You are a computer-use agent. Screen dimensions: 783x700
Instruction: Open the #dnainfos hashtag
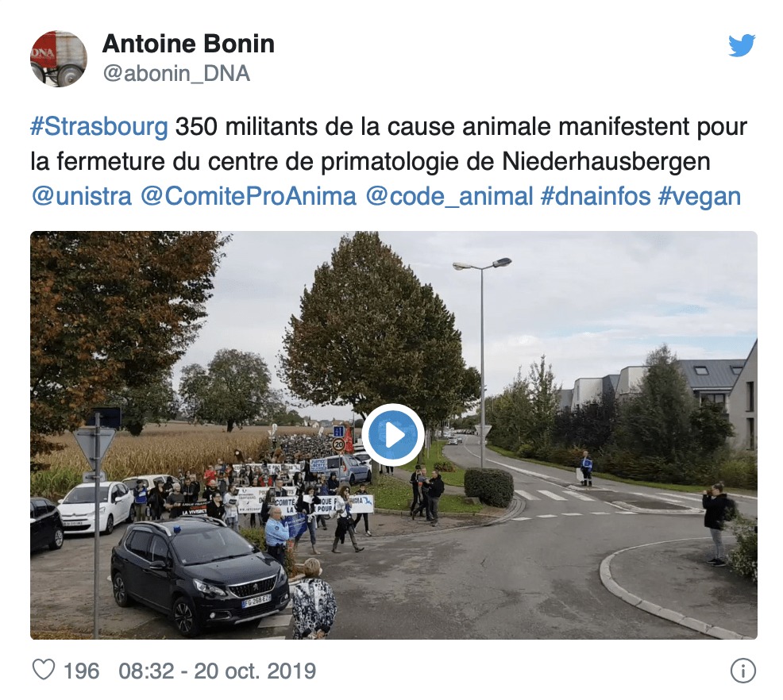pos(596,196)
